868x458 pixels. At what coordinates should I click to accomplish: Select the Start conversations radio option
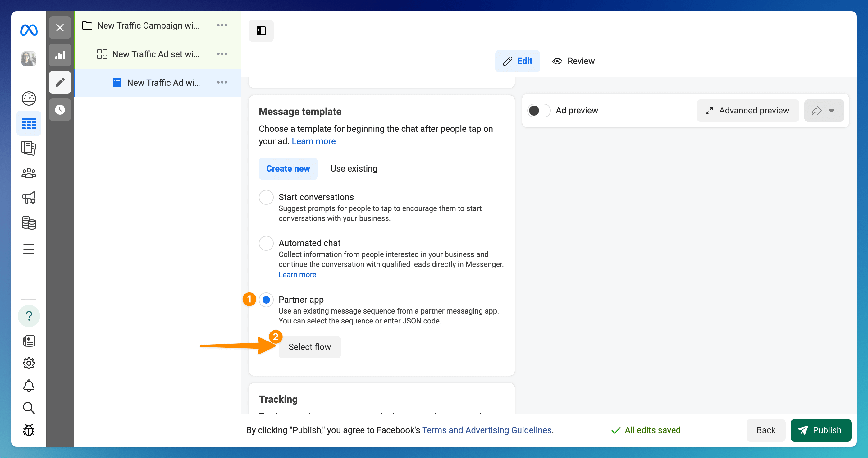[266, 197]
